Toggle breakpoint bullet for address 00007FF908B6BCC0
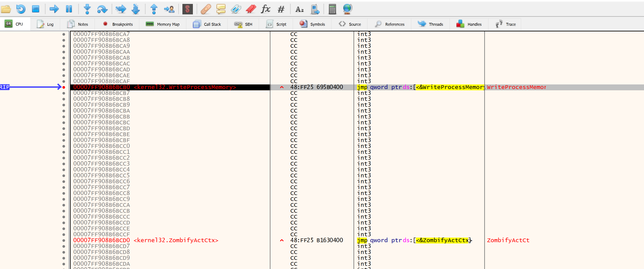The width and height of the screenshot is (644, 269). 64,146
